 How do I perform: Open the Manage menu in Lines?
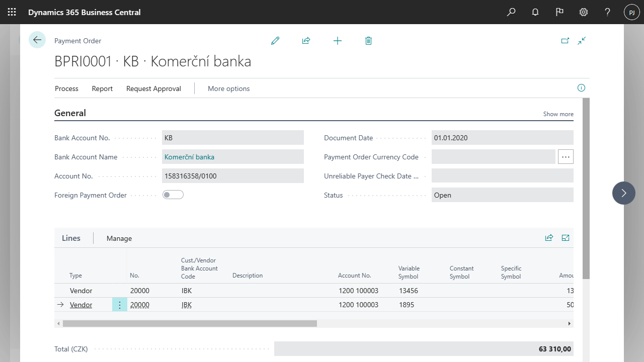[x=119, y=238]
